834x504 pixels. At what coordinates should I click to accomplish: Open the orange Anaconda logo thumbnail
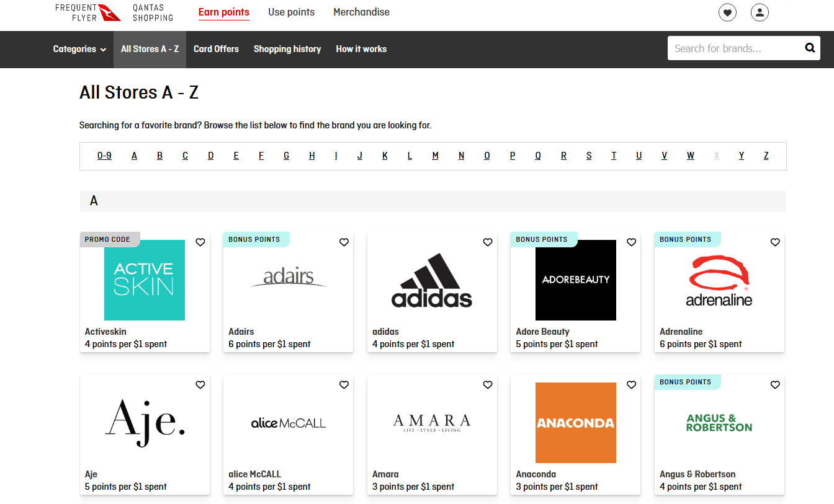pos(576,423)
